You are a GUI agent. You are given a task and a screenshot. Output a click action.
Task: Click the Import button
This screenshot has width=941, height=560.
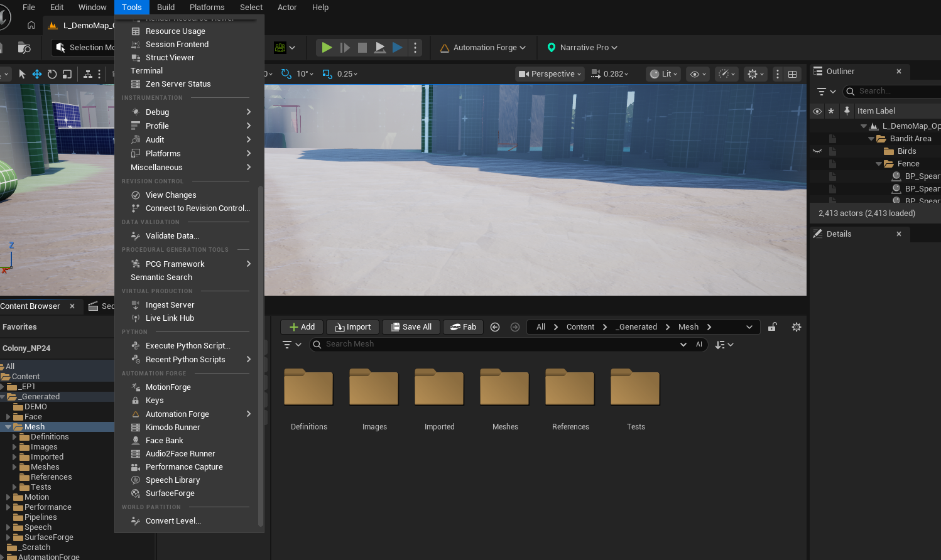click(352, 326)
